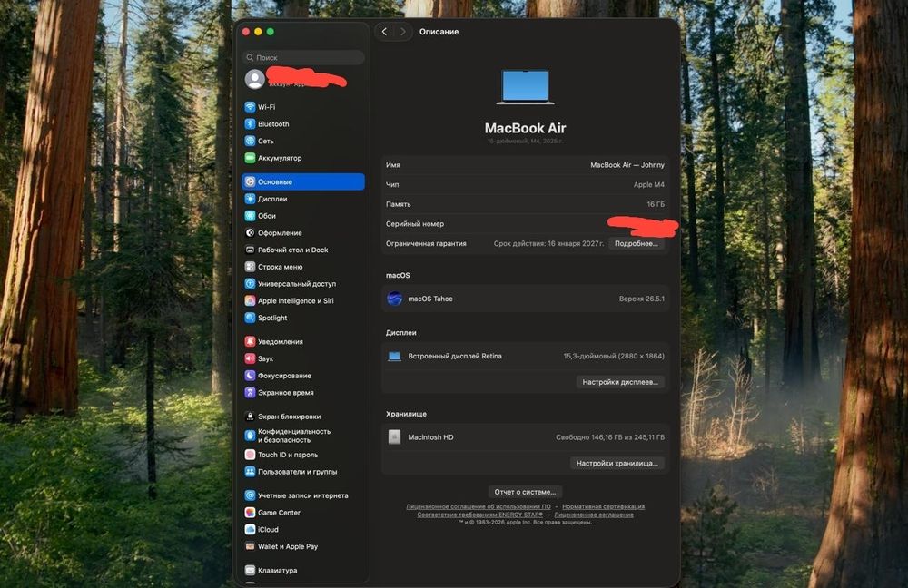Viewport: 908px width, 588px height.
Task: Click the 16 ГБ memory value
Action: 656,204
